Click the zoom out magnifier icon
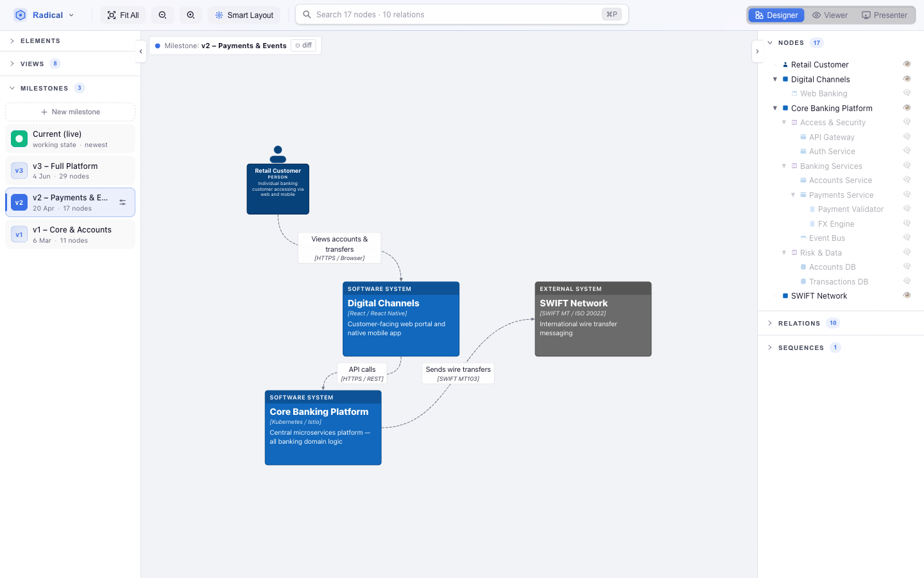Image resolution: width=924 pixels, height=578 pixels. tap(162, 15)
